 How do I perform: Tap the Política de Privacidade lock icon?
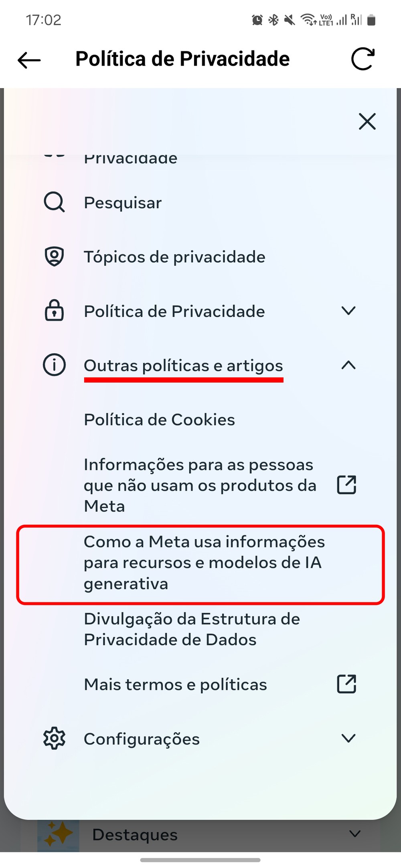54,311
